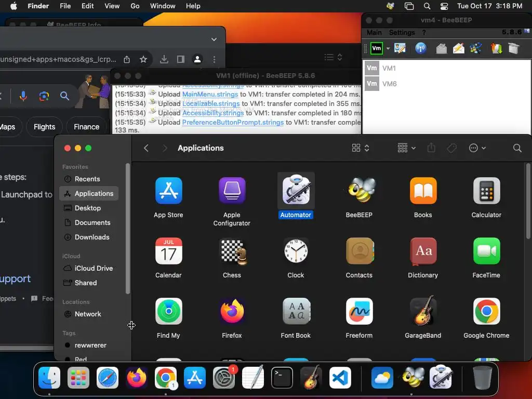Open MainMenu.strings link in BeeBEEP chat
This screenshot has width=532, height=399.
coord(210,95)
